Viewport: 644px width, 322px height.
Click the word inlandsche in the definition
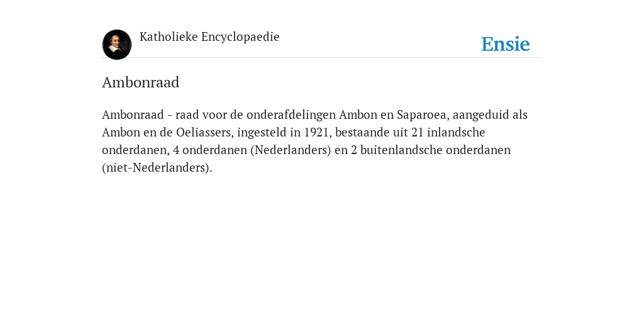tap(456, 132)
